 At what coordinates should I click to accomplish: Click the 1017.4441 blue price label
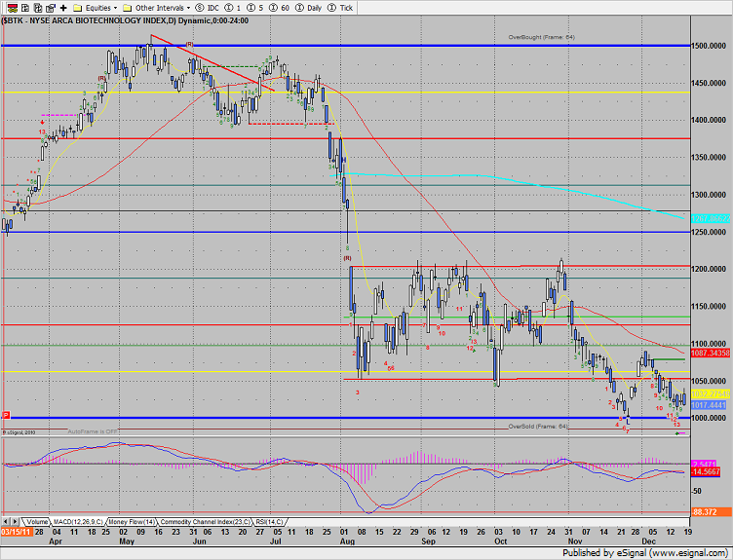point(710,405)
